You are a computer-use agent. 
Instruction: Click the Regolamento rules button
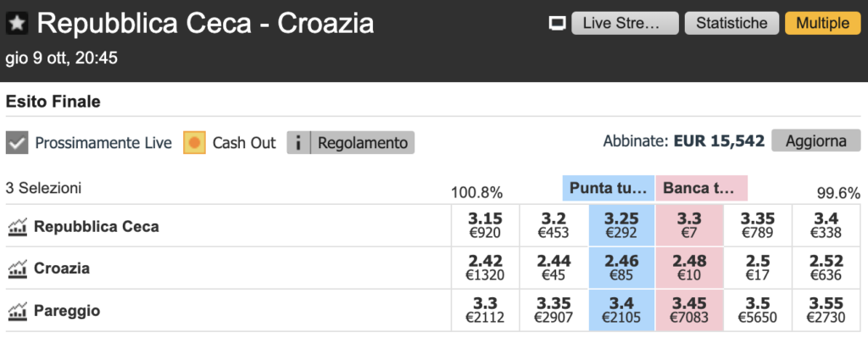pyautogui.click(x=363, y=142)
